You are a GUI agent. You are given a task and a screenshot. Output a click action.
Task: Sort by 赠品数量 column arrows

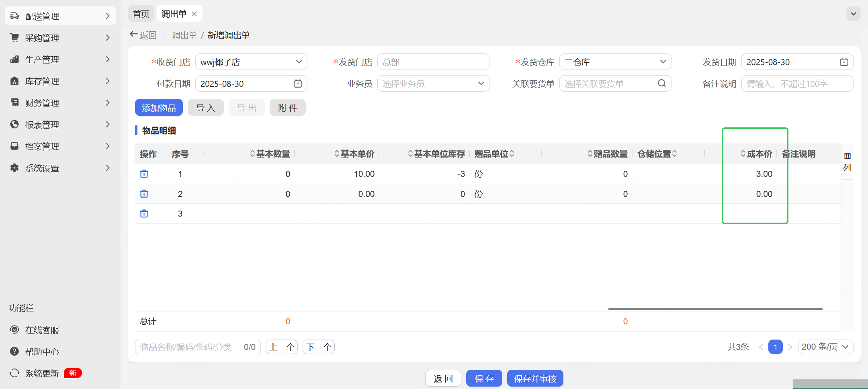click(x=590, y=154)
